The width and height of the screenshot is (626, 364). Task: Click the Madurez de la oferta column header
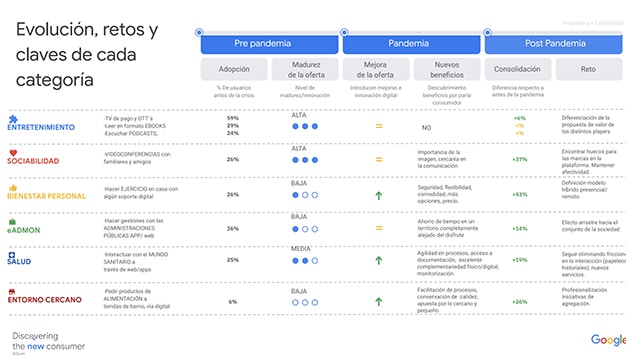(305, 69)
